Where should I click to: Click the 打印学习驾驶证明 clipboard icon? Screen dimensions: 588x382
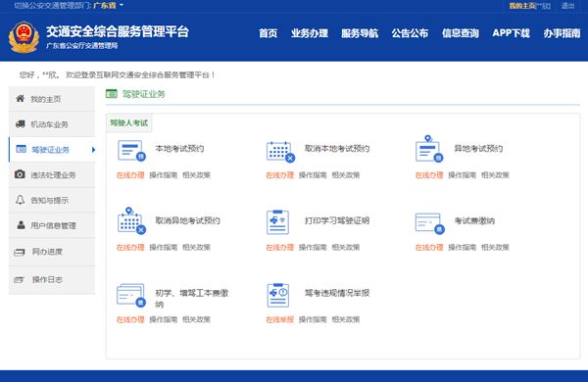click(278, 222)
